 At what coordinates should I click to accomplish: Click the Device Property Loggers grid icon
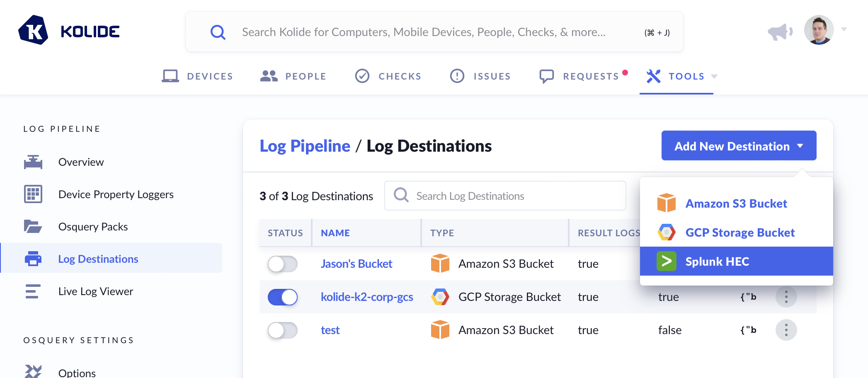click(x=33, y=194)
